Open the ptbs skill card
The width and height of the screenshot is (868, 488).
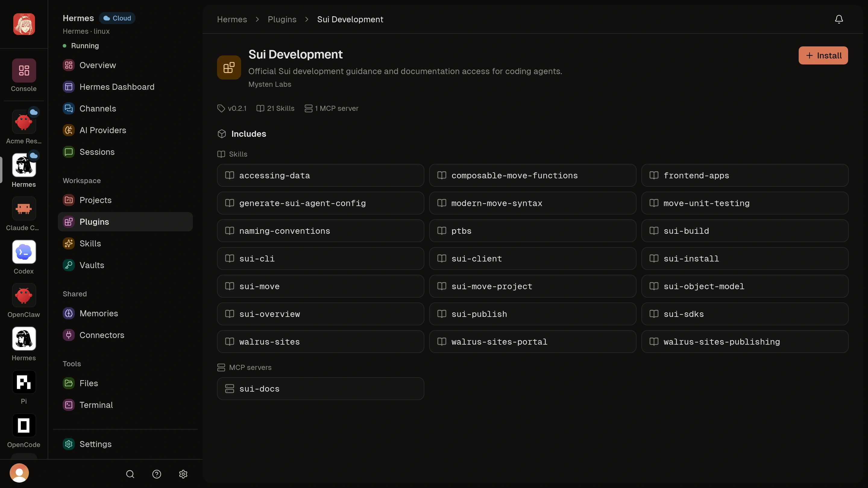point(532,231)
